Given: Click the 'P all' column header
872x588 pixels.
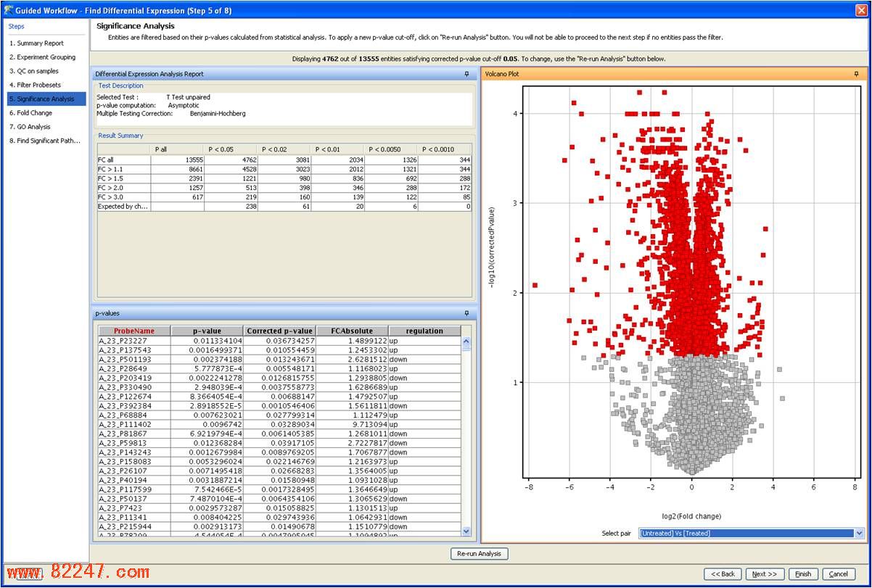Looking at the screenshot, I should (x=178, y=149).
